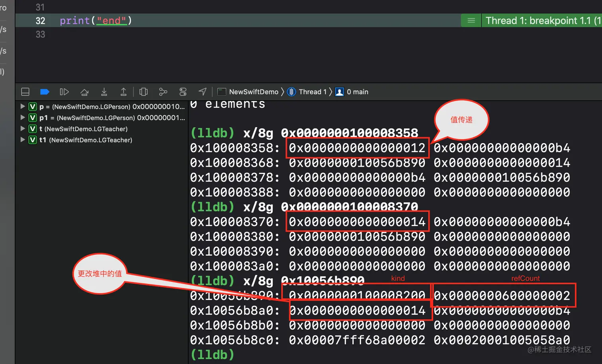Click the address label 0x100008388:
This screenshot has width=602, height=364.
[x=235, y=192]
